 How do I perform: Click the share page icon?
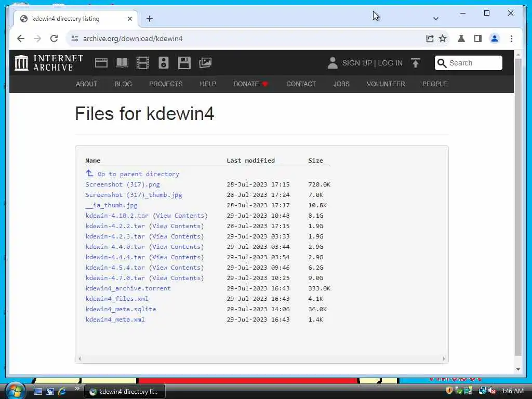click(x=430, y=38)
